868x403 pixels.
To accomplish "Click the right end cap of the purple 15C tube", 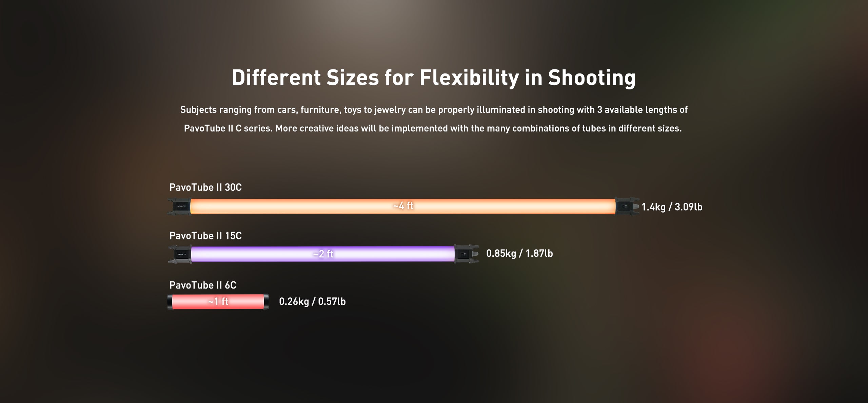I will [466, 254].
